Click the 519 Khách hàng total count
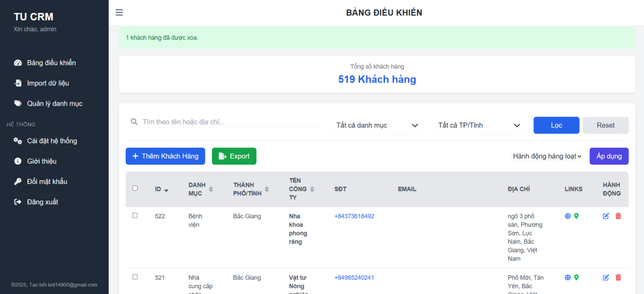 [377, 79]
